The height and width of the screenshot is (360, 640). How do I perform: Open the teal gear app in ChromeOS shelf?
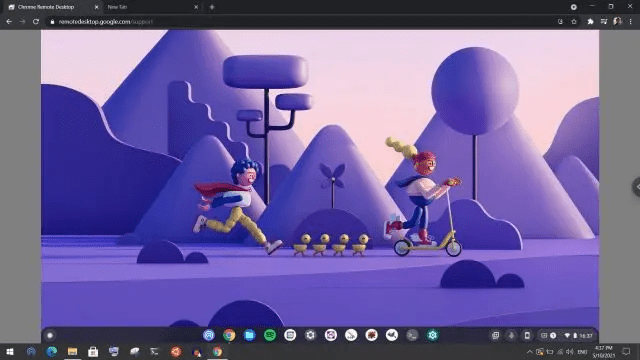pos(433,335)
